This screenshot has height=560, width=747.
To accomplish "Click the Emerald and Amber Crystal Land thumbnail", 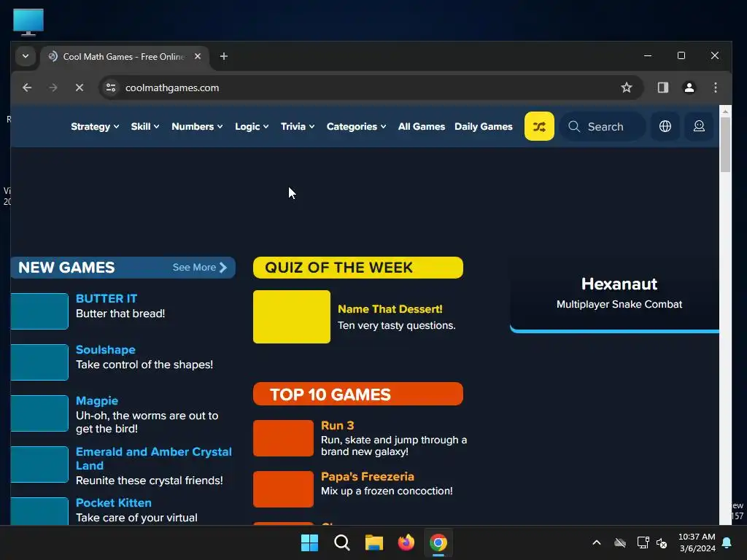I will [39, 464].
